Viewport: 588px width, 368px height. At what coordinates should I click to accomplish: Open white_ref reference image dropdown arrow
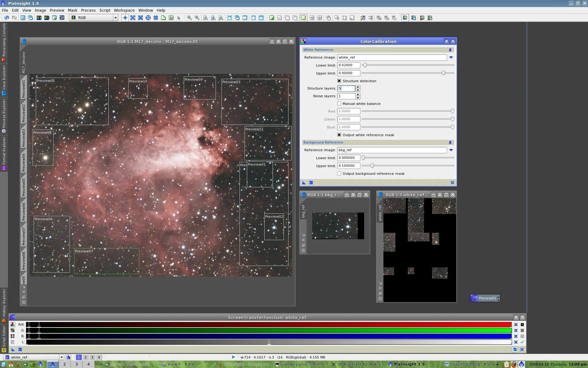pyautogui.click(x=451, y=58)
